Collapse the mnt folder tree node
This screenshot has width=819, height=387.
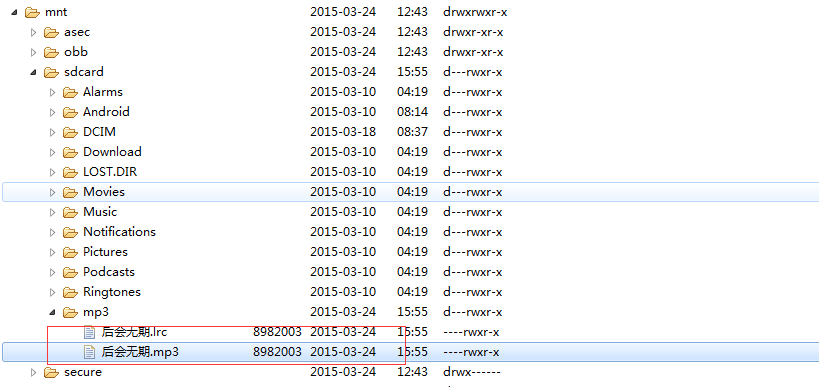14,12
